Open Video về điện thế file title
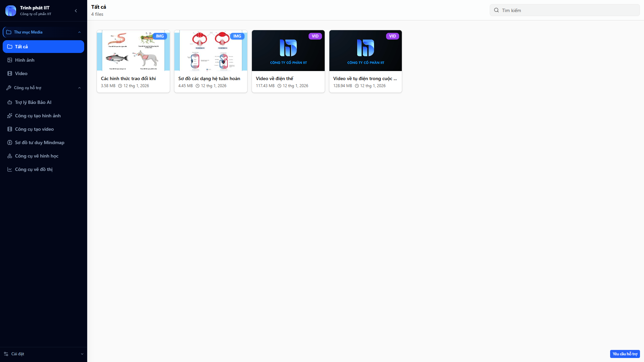The image size is (644, 362). (274, 78)
